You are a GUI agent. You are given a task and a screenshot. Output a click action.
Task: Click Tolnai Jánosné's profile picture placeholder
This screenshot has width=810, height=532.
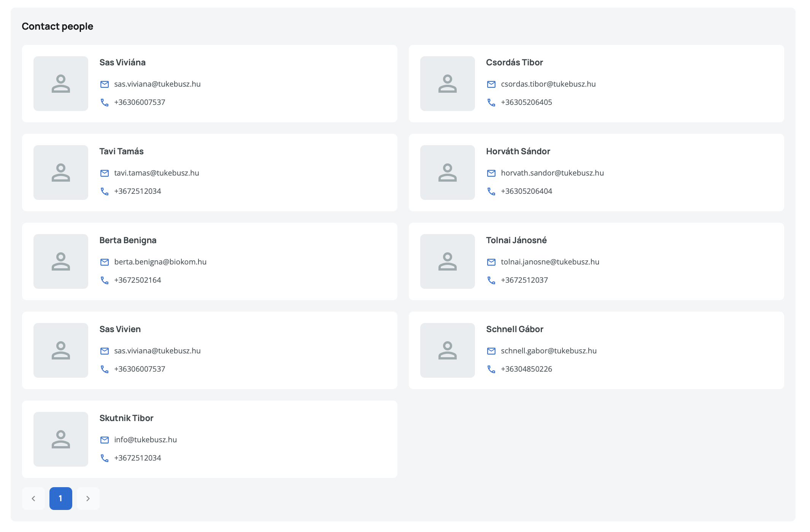click(447, 261)
